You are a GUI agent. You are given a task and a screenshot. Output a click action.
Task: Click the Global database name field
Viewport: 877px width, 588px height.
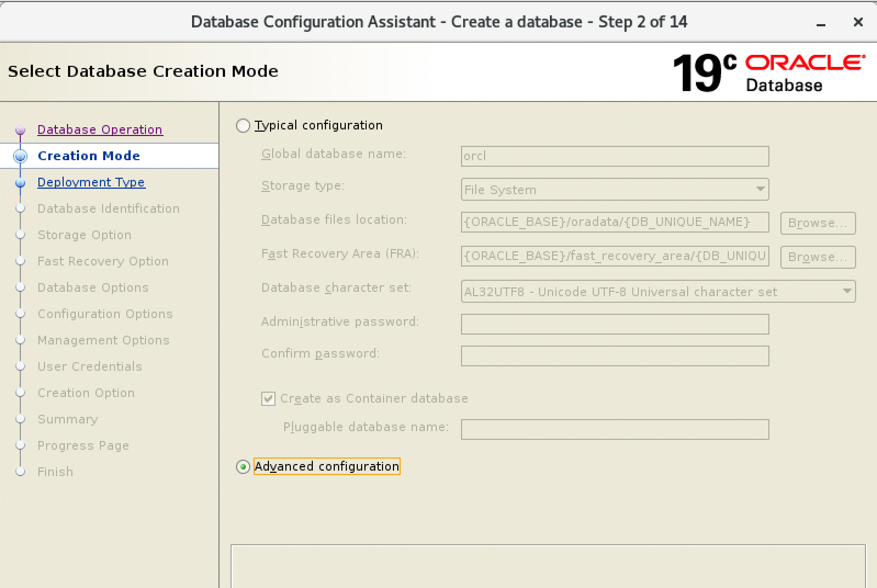(615, 156)
